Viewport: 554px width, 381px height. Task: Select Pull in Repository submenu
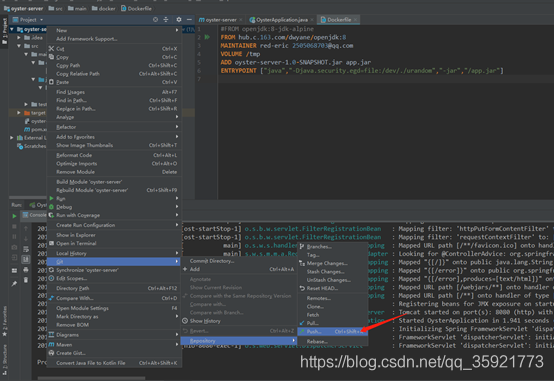point(333,323)
